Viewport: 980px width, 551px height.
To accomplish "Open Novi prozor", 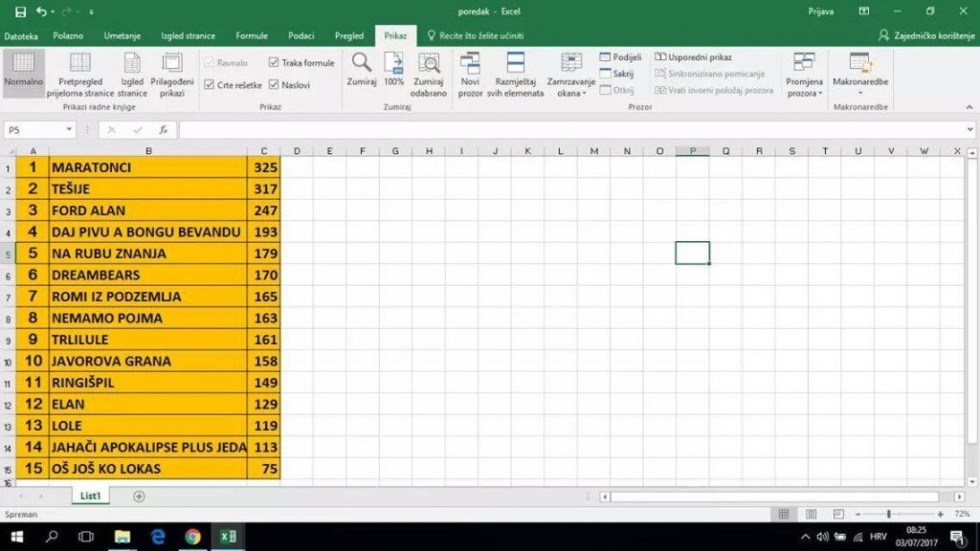I will point(470,65).
